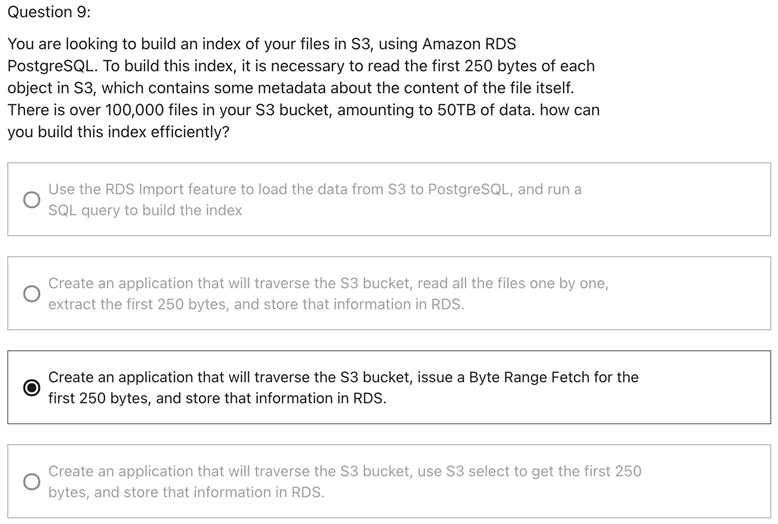The height and width of the screenshot is (524, 778).
Task: Click 'first 250' at the end of the last option
Action: (x=612, y=471)
